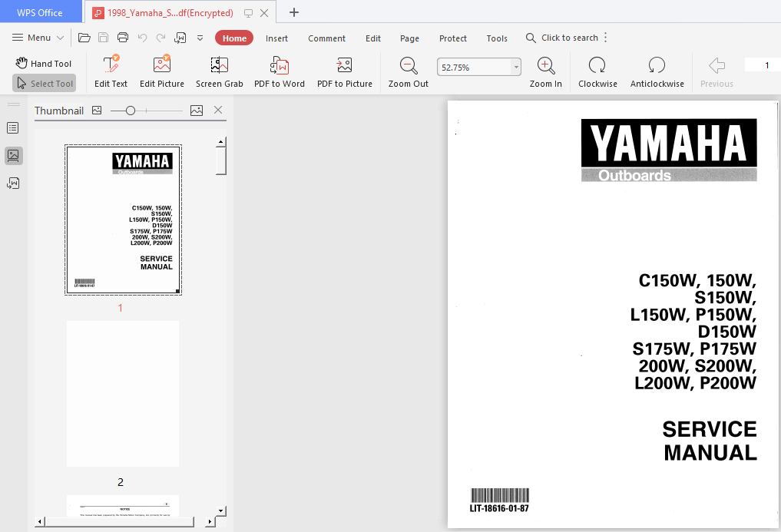Go to the Previous page

716,71
